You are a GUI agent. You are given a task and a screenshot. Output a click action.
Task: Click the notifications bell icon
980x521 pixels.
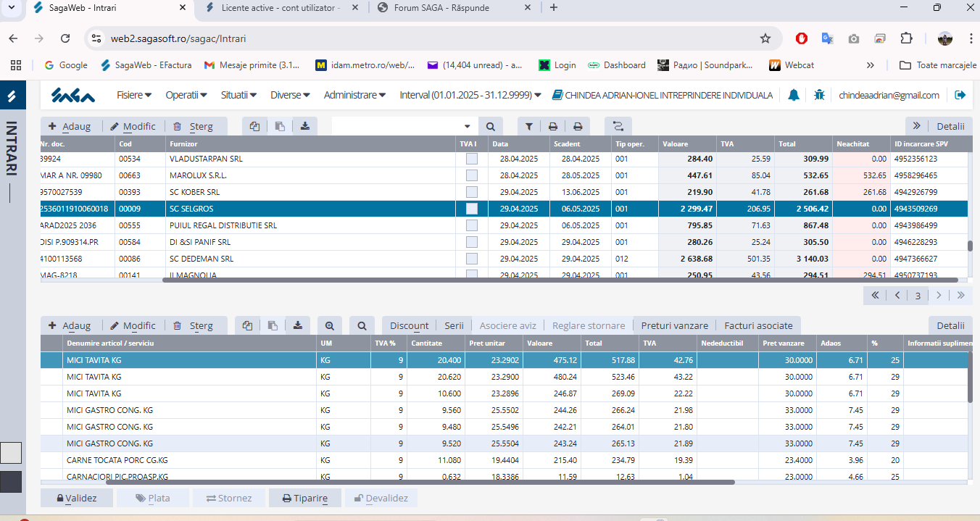click(794, 95)
